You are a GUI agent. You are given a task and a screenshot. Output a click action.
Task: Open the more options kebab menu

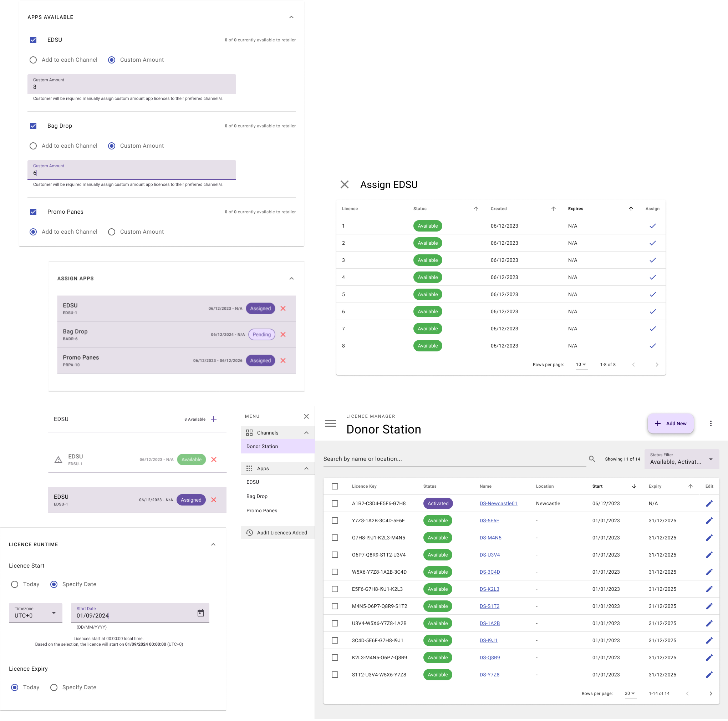(711, 423)
